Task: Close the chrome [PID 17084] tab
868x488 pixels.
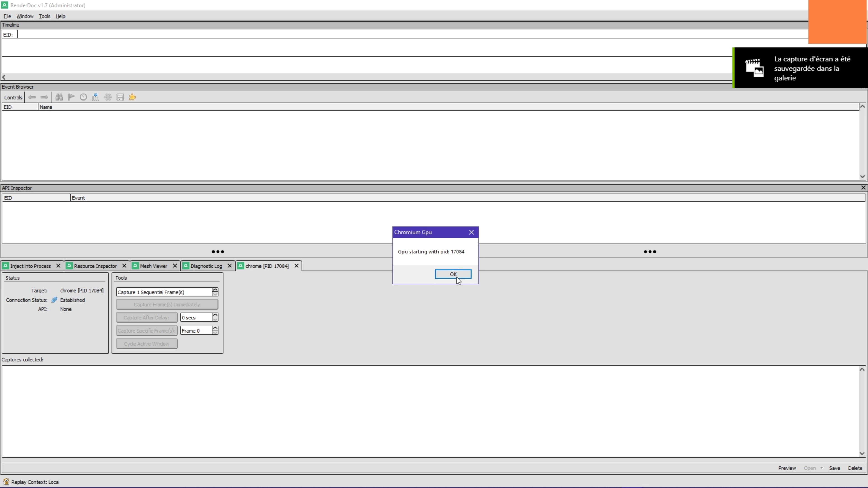Action: [x=297, y=266]
